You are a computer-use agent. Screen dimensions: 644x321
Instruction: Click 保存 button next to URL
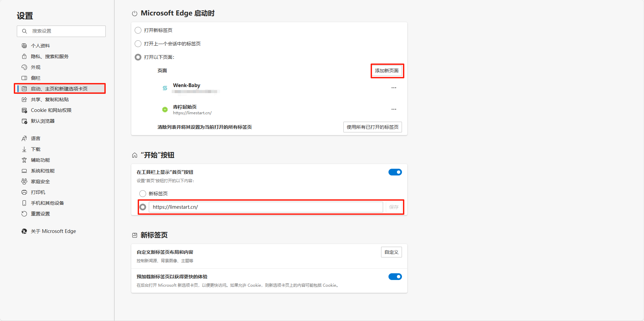pyautogui.click(x=394, y=207)
